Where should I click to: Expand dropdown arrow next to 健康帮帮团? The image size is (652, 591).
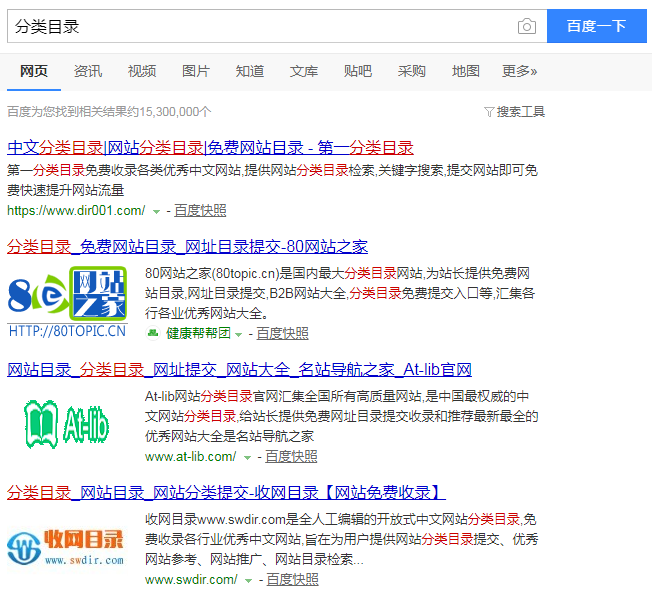[238, 334]
